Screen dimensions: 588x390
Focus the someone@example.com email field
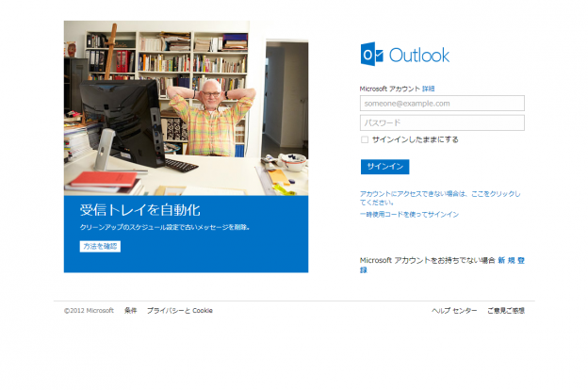click(442, 103)
